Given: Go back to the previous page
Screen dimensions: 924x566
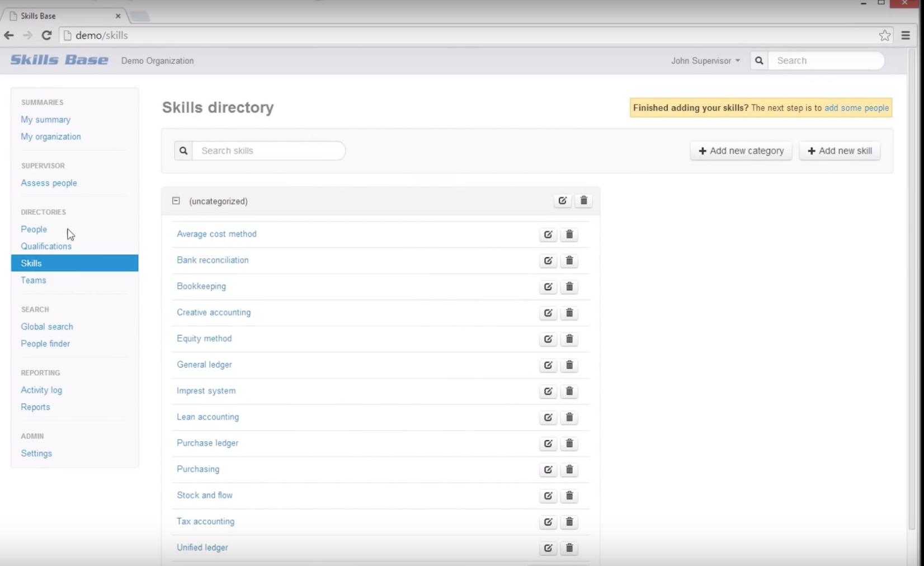Looking at the screenshot, I should (9, 35).
